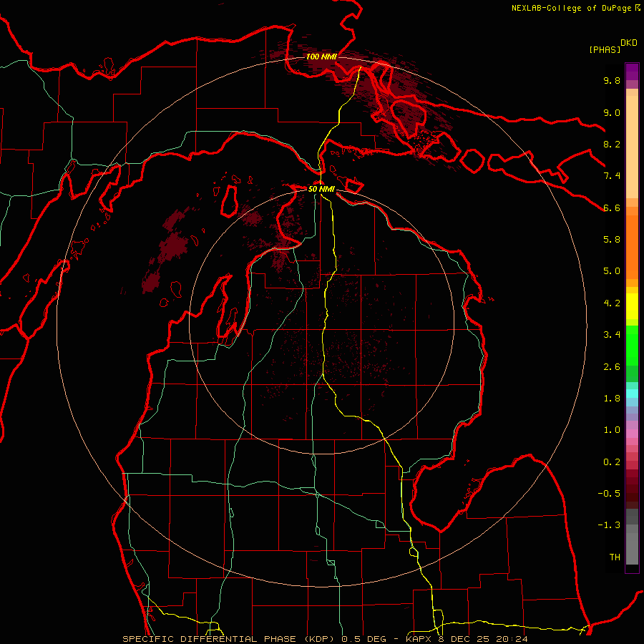Click the '50 NMI' range ring label
The width and height of the screenshot is (644, 644).
coord(321,190)
